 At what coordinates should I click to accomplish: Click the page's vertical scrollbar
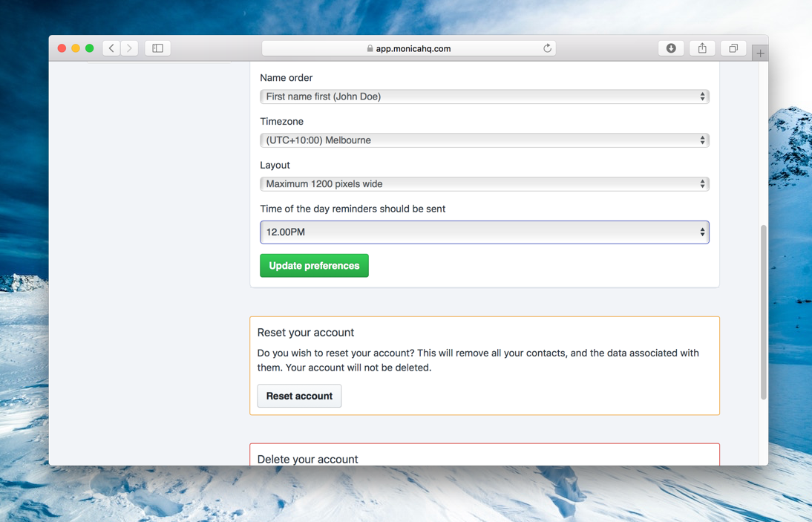click(763, 312)
